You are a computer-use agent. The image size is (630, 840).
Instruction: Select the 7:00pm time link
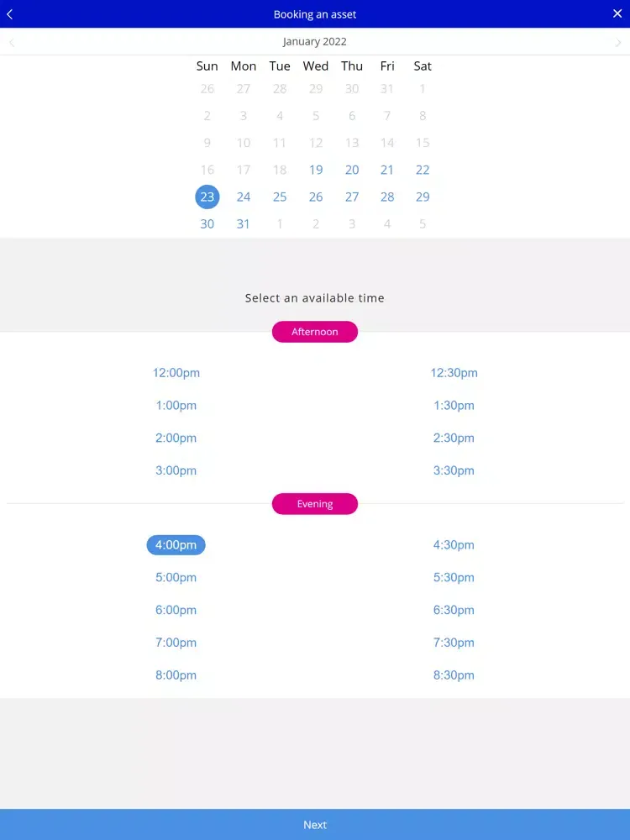click(x=176, y=643)
